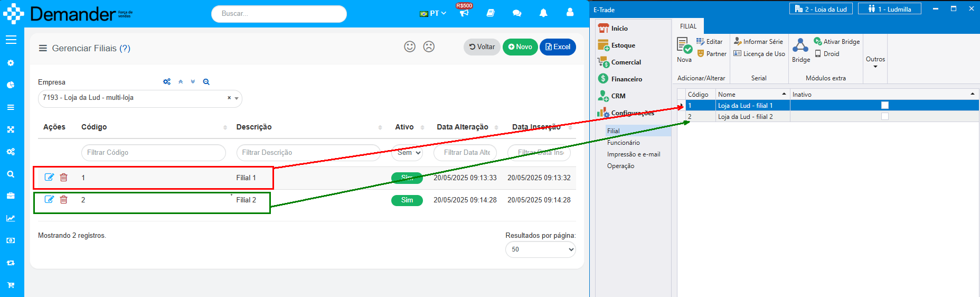Open the book documentation icon
The height and width of the screenshot is (297, 980).
pos(491,13)
